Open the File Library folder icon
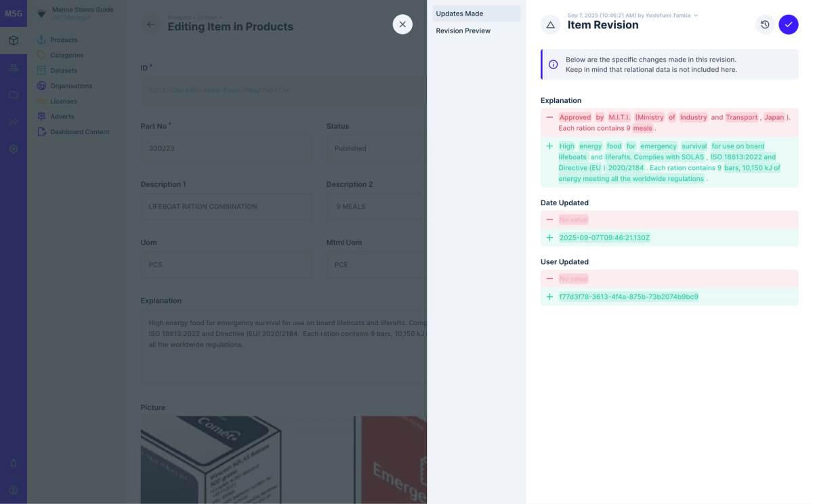Viewport: 813px width, 504px height. point(14,95)
